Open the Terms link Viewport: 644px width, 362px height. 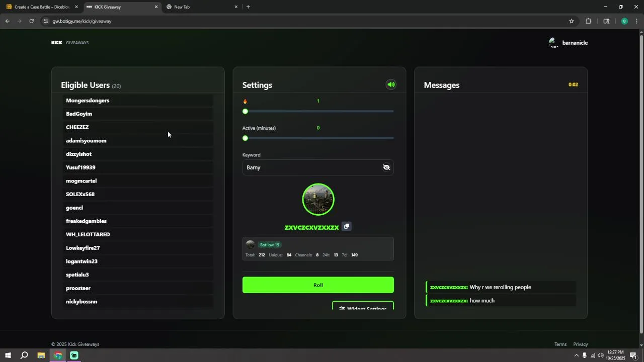pos(560,344)
